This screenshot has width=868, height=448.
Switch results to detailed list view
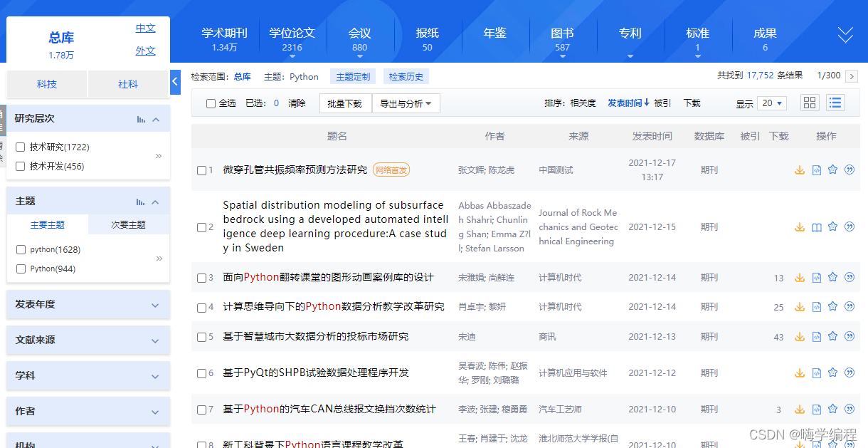(x=835, y=103)
